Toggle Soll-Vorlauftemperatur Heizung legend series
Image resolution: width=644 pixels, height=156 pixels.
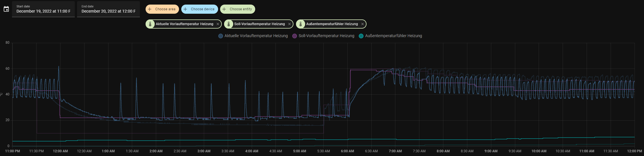[323, 36]
